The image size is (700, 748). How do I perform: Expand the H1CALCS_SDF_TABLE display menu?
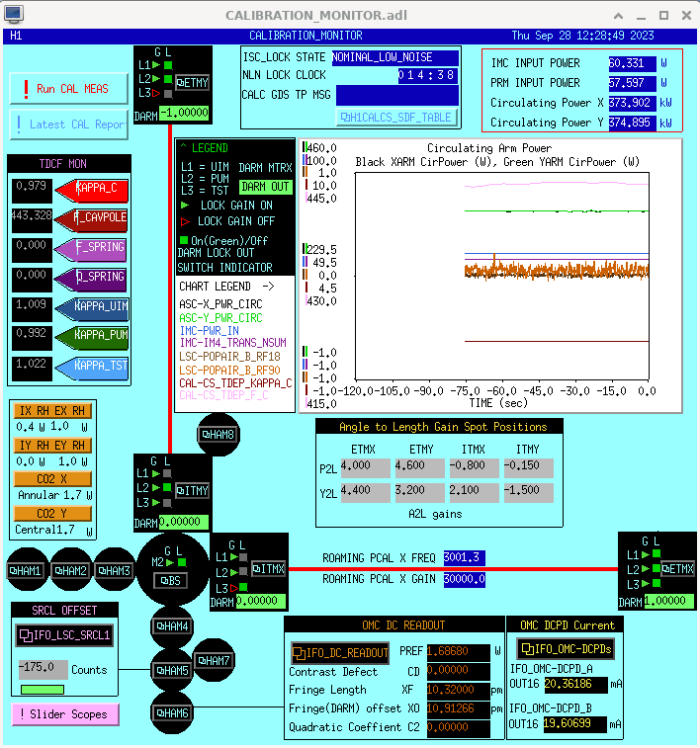click(x=394, y=117)
